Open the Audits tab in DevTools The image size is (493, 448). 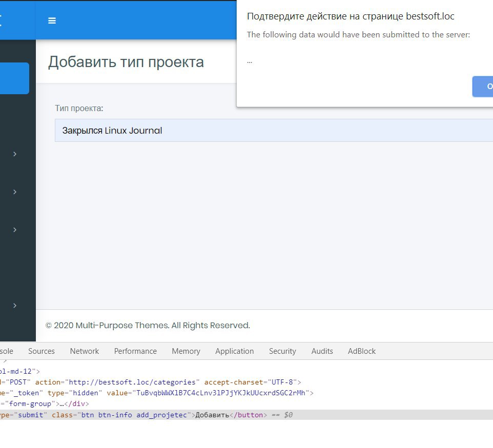[322, 351]
